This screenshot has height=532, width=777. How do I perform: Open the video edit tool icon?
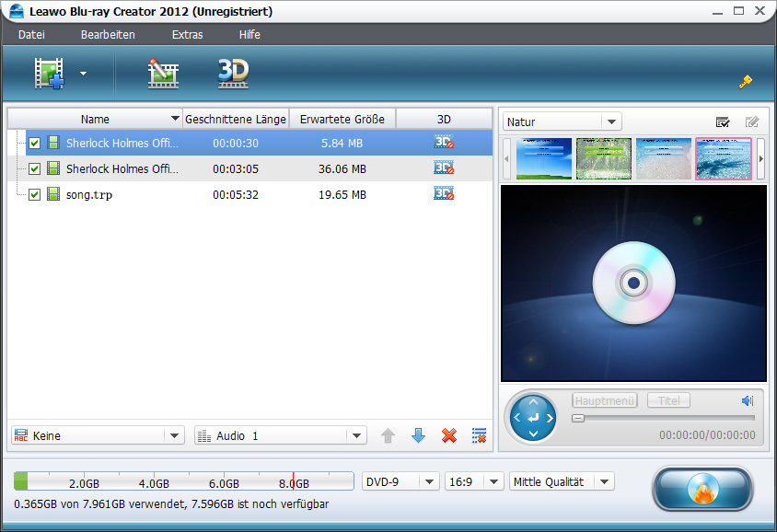coord(163,74)
